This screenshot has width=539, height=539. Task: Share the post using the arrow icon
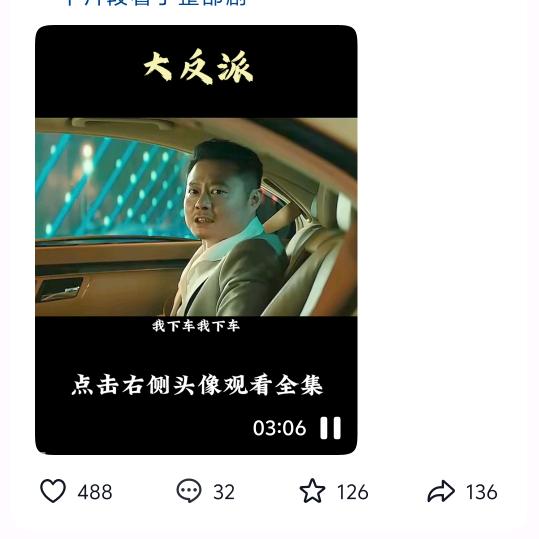(441, 491)
